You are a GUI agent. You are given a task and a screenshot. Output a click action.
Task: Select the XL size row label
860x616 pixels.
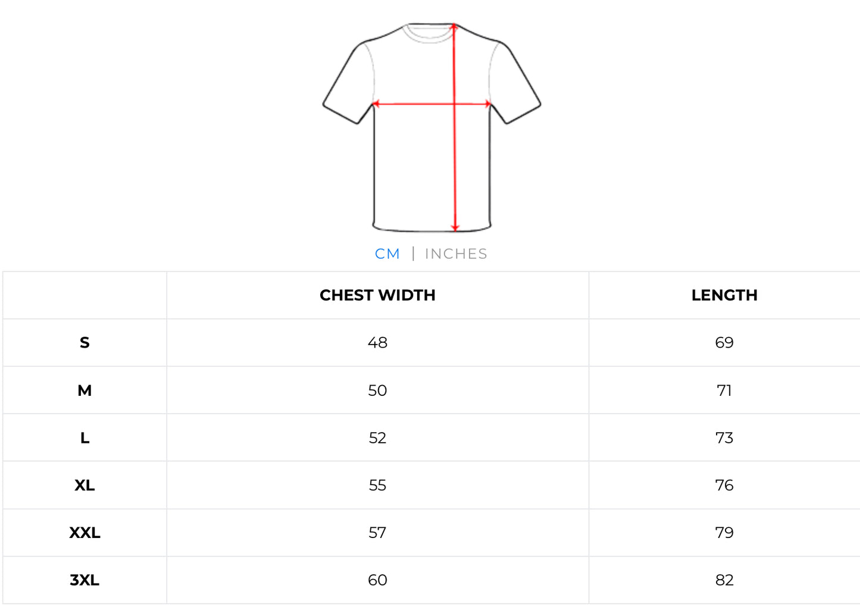(85, 485)
